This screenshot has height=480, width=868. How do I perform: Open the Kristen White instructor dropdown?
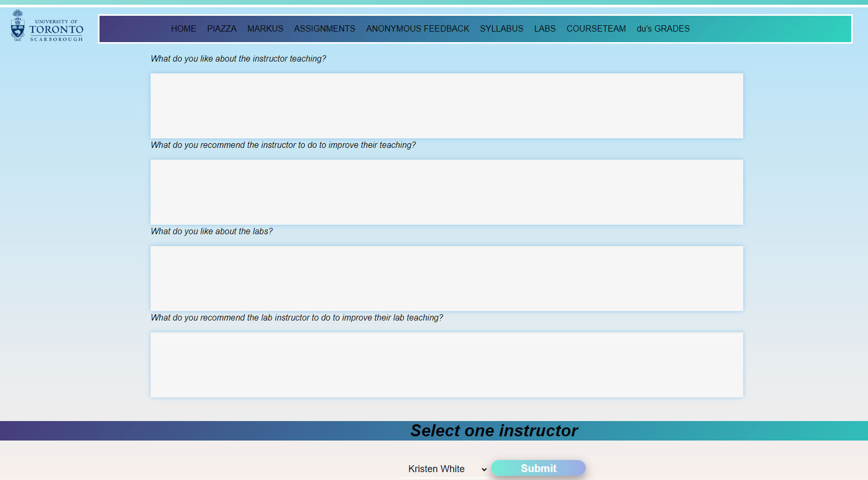(x=446, y=468)
